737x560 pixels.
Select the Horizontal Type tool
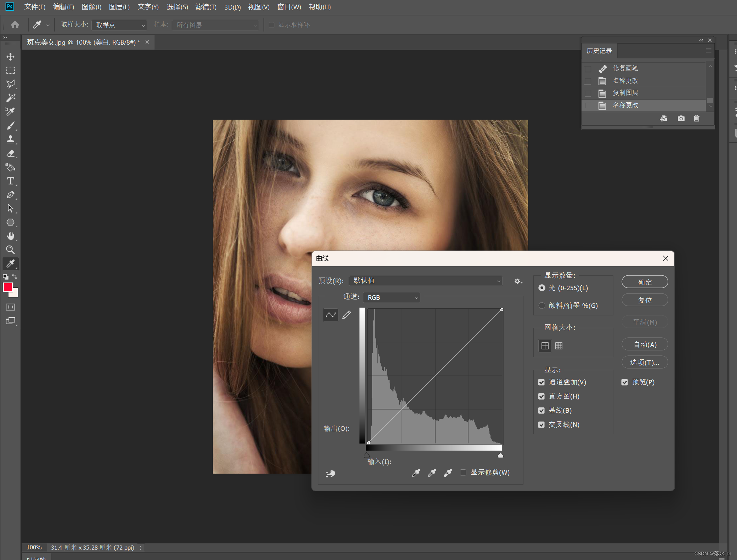pos(10,181)
